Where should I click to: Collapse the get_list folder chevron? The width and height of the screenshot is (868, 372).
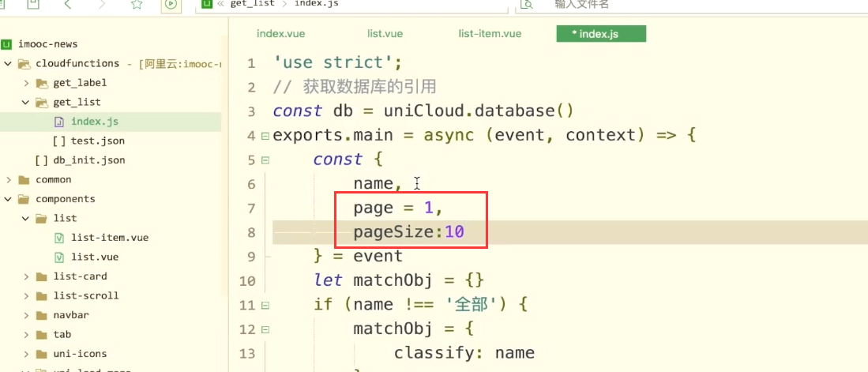pyautogui.click(x=26, y=103)
